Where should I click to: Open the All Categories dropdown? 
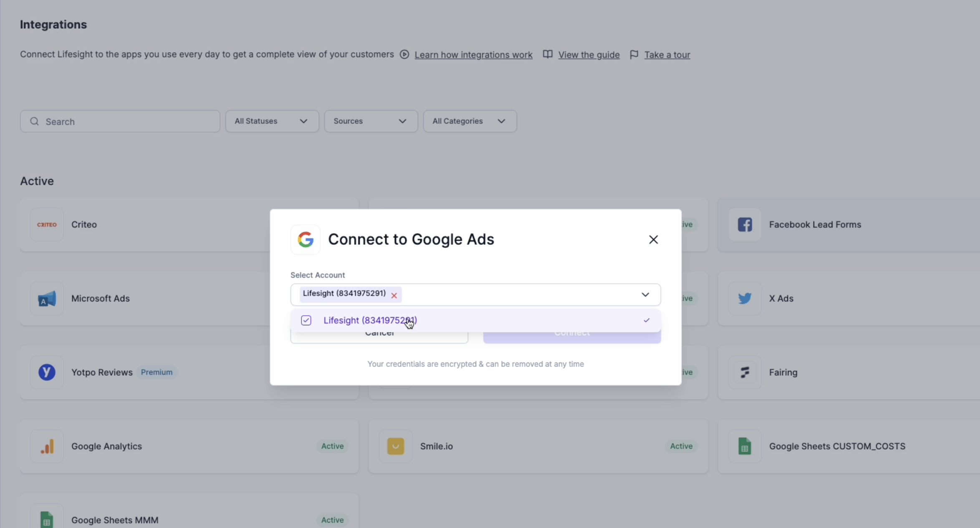coord(470,121)
